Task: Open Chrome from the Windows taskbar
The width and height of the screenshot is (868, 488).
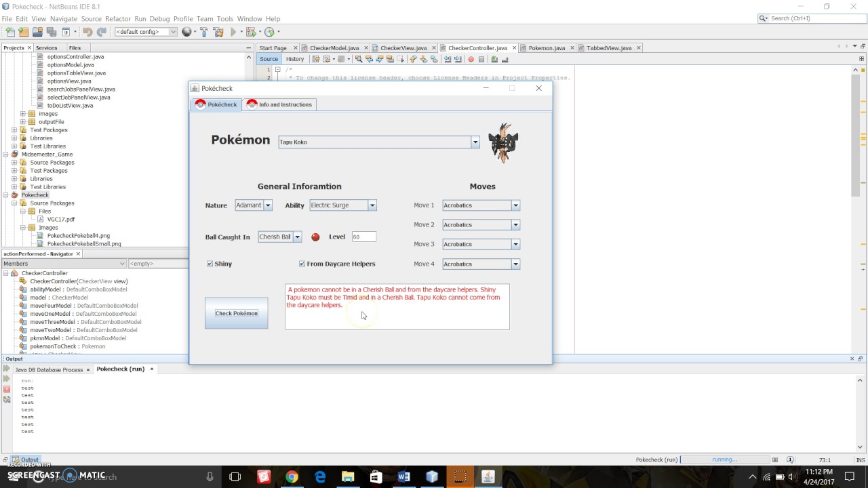Action: pos(292,476)
